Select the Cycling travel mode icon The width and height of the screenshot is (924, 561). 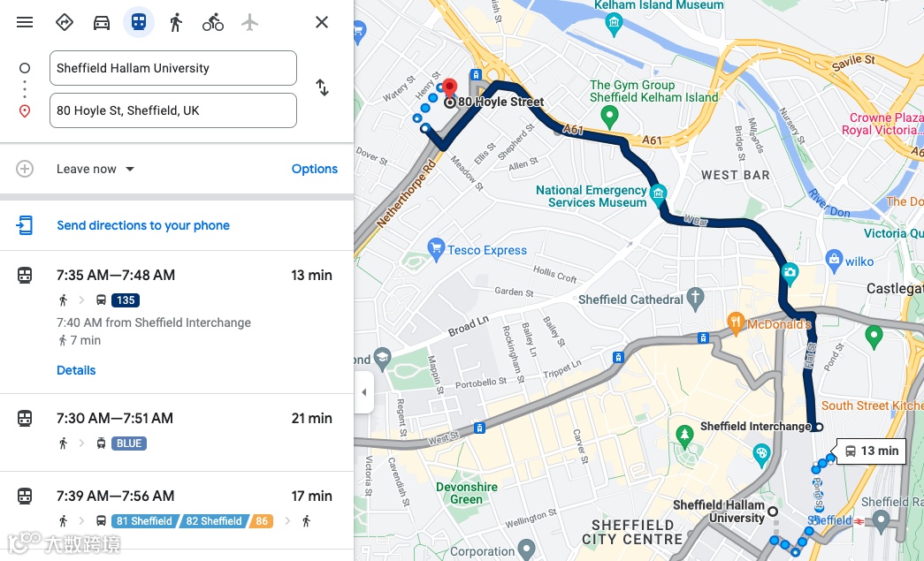[x=213, y=22]
